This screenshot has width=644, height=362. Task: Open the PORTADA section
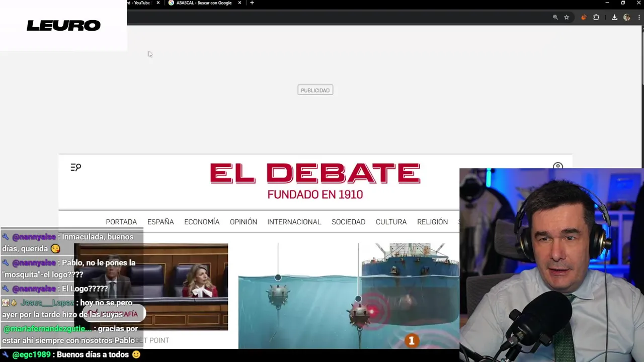(x=121, y=222)
